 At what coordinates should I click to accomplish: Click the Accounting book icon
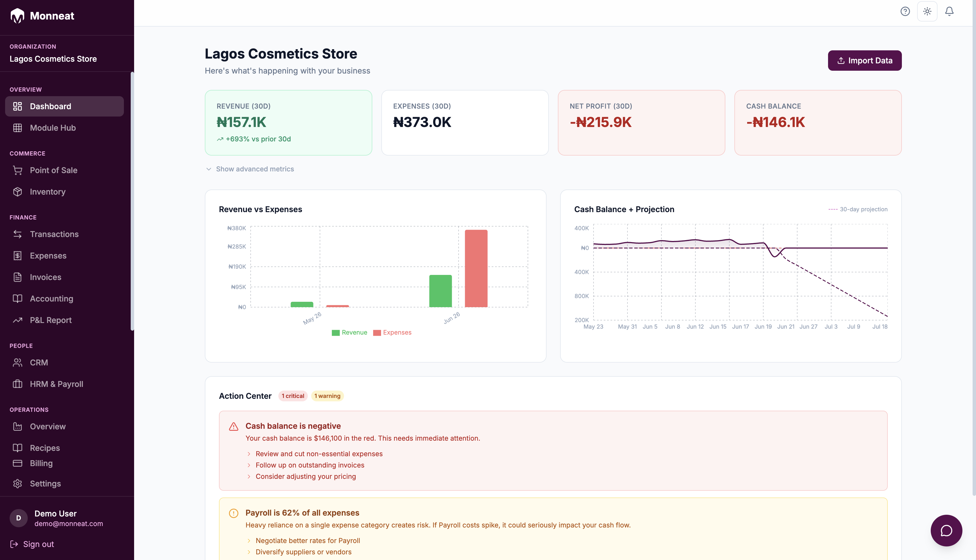tap(18, 298)
